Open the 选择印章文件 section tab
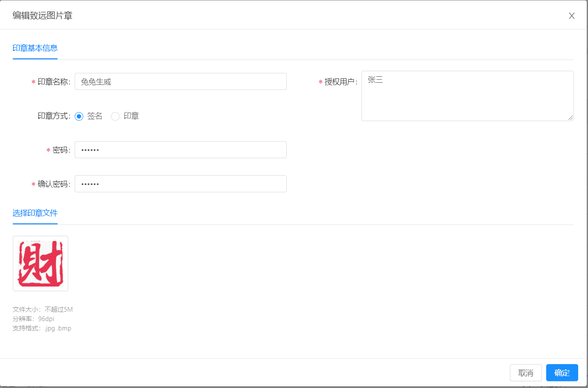 tap(35, 213)
